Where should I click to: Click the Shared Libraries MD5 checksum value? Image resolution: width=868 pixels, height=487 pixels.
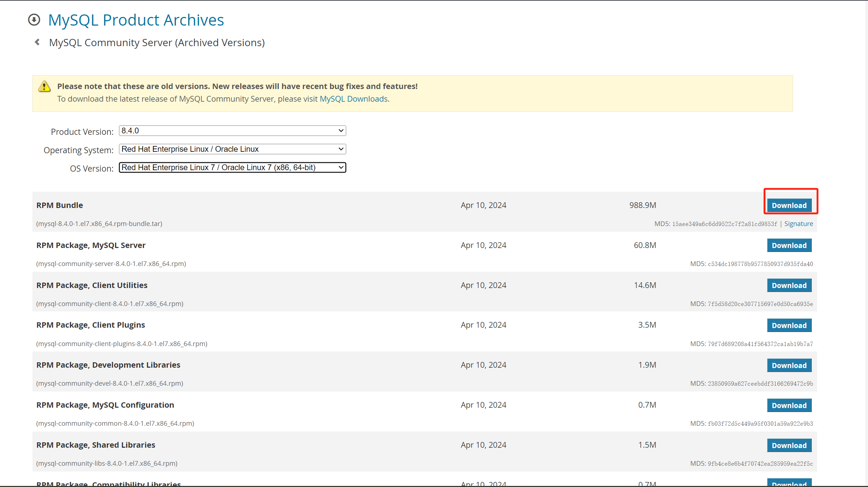(x=760, y=464)
